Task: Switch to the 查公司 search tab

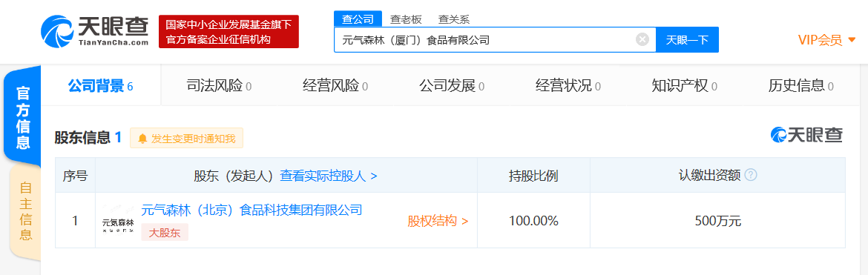Action: point(358,19)
